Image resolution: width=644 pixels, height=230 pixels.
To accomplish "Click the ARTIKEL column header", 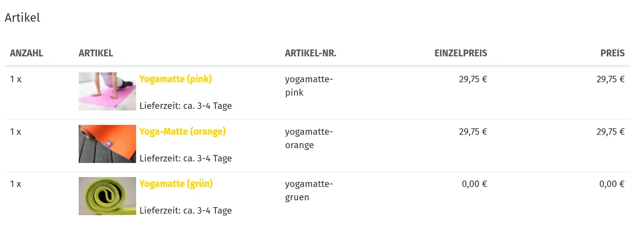I will [96, 53].
